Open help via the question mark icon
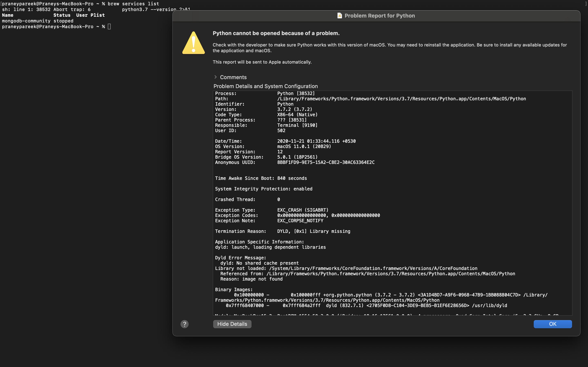 coord(184,324)
